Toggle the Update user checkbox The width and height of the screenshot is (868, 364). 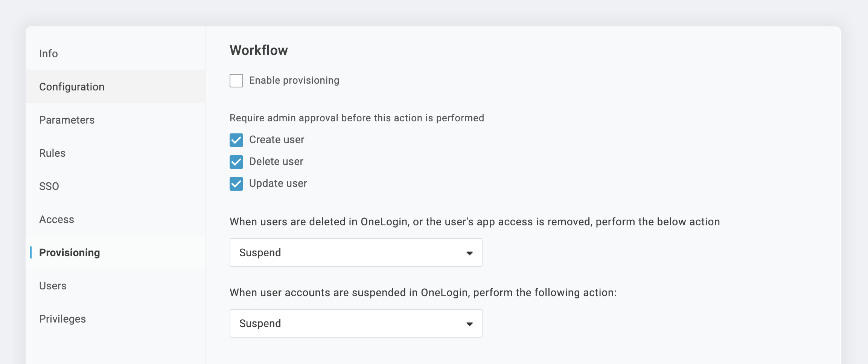236,184
